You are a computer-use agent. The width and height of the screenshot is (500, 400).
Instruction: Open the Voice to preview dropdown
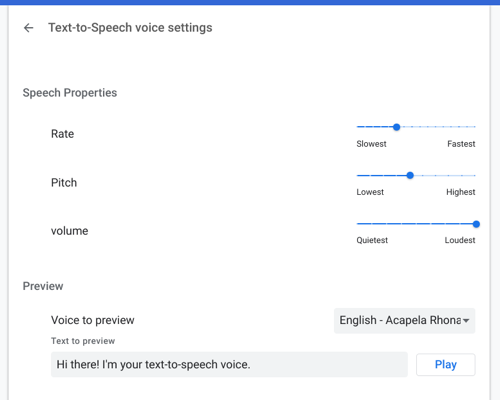pos(404,320)
